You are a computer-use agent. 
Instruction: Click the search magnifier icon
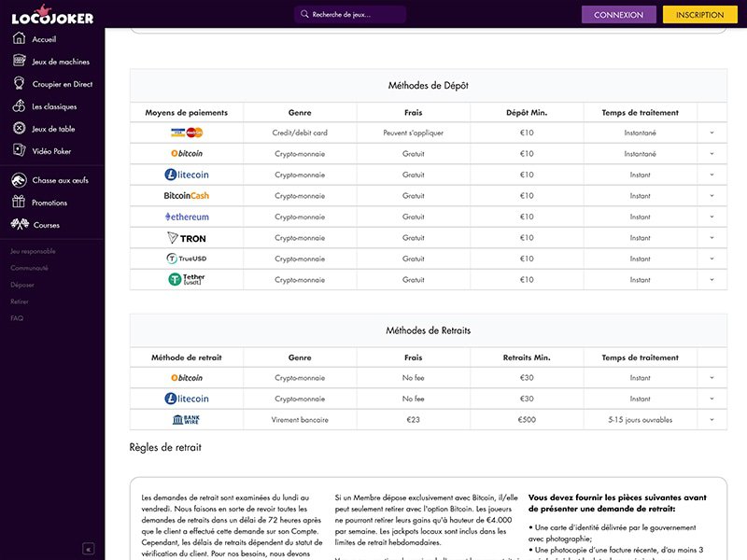[304, 14]
